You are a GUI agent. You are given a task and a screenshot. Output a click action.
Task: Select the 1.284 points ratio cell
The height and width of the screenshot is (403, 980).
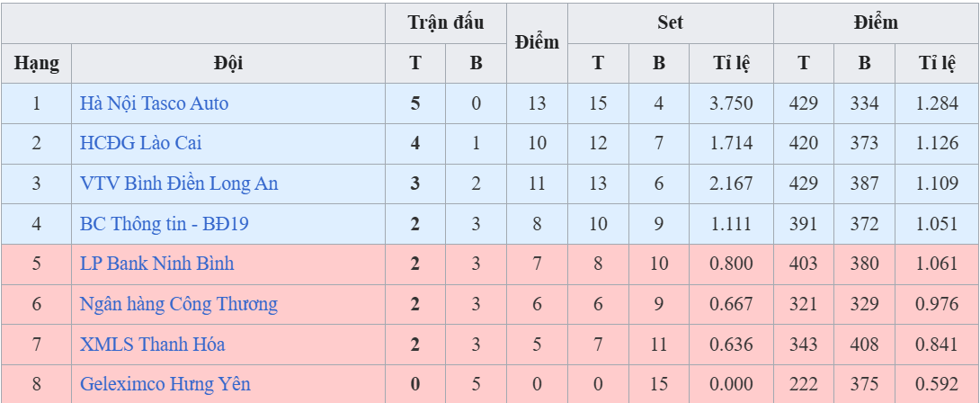[x=937, y=103]
